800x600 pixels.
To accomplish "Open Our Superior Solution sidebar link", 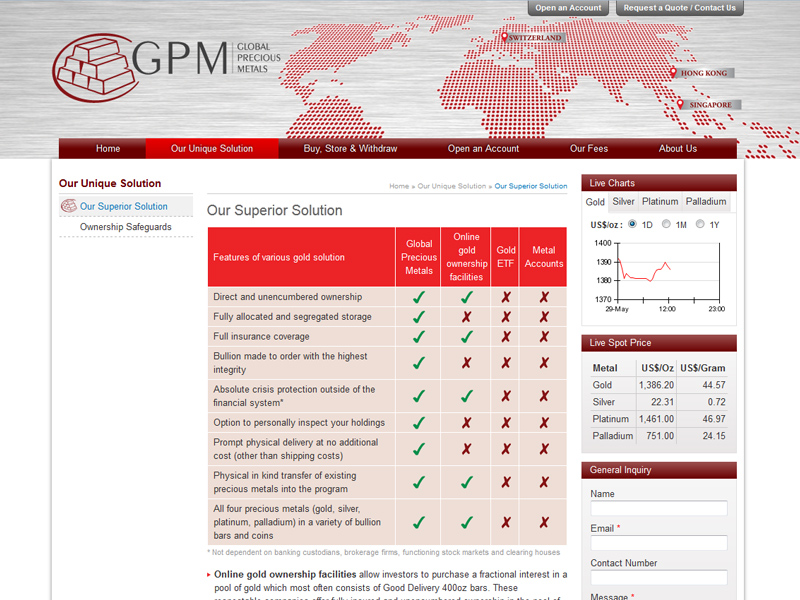I will [123, 206].
